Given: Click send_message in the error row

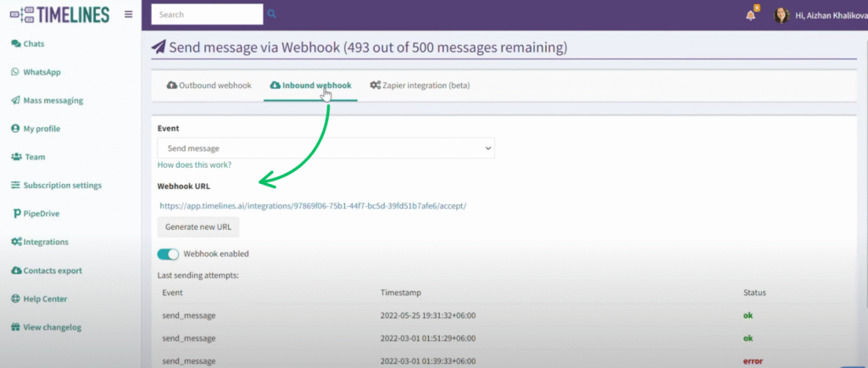Looking at the screenshot, I should coord(189,361).
